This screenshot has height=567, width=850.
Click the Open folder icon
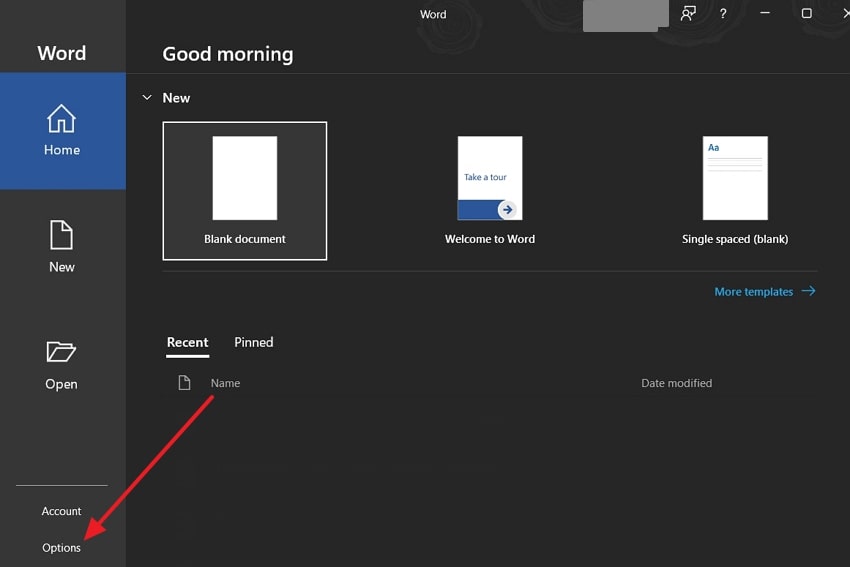pos(61,352)
